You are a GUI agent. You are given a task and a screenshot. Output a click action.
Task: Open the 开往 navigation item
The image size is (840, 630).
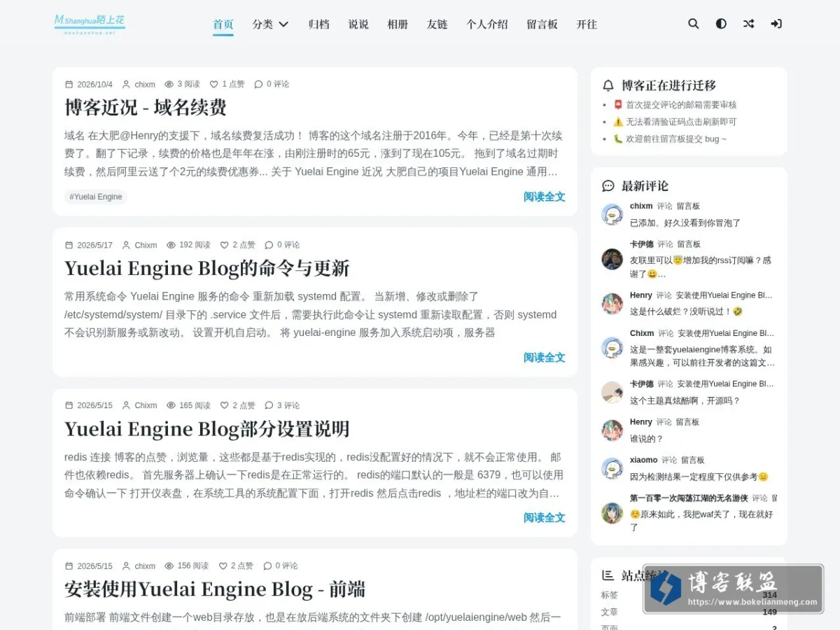coord(587,24)
